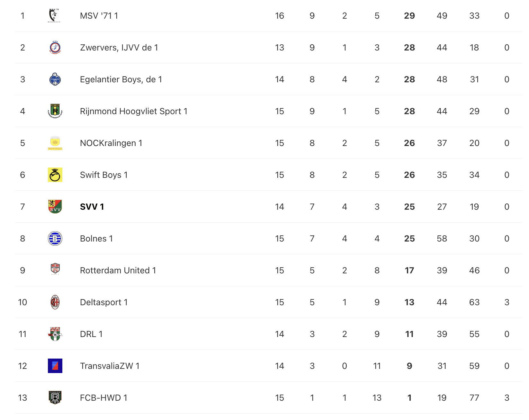
Task: Select MSV '71 points total 29
Action: 409,16
